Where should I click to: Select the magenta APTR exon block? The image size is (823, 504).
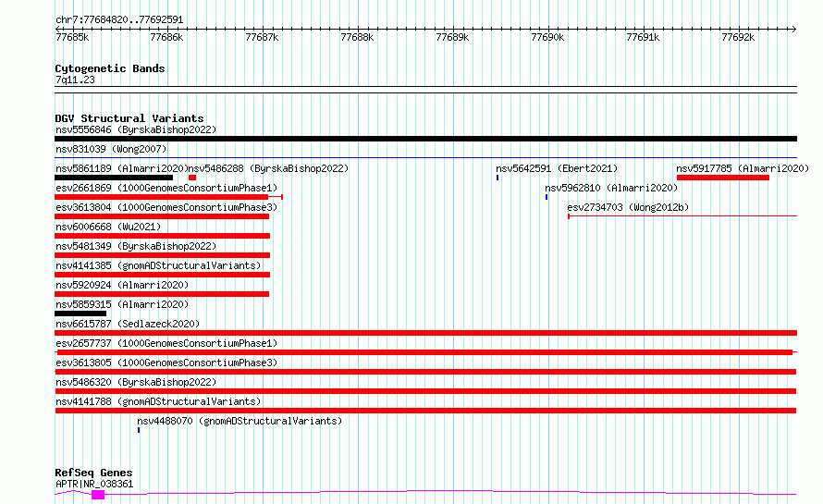point(98,495)
